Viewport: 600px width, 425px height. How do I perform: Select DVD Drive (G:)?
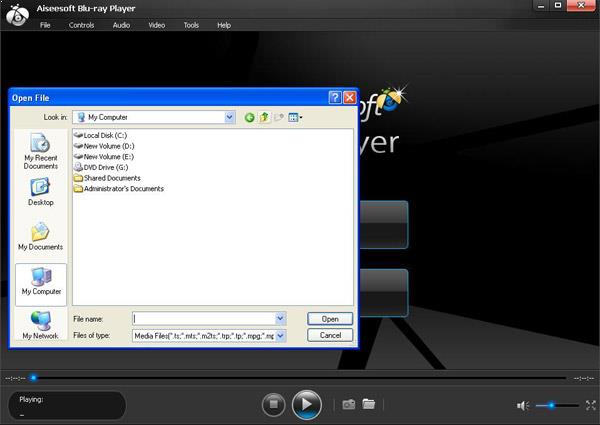pyautogui.click(x=101, y=168)
